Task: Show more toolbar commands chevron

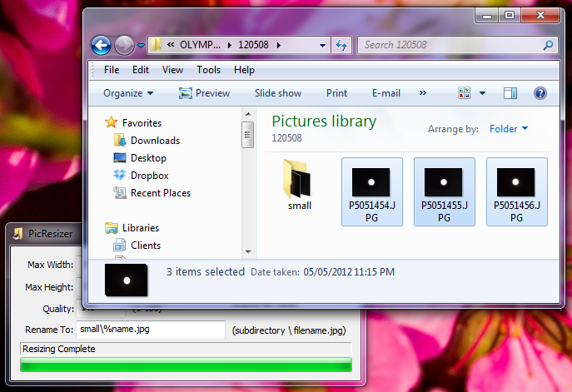Action: point(423,93)
